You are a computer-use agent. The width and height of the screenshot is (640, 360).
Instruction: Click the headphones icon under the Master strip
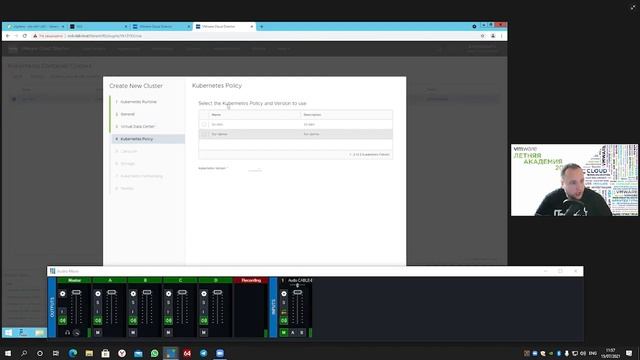click(67, 333)
